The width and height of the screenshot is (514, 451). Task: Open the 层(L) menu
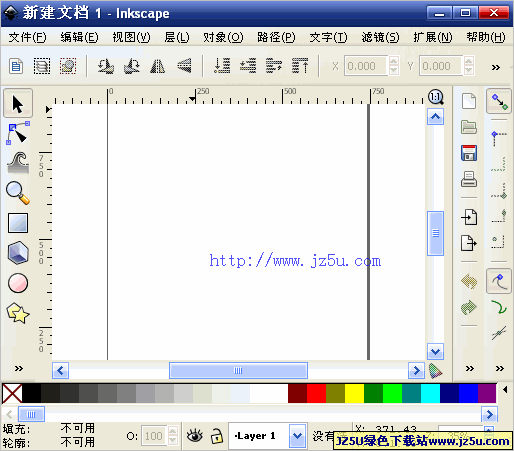(177, 37)
